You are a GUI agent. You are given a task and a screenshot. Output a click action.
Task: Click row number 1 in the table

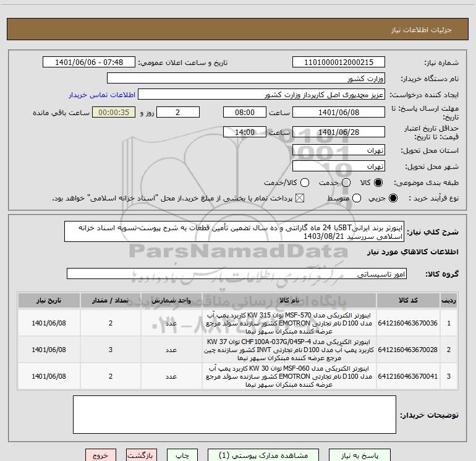(x=449, y=323)
